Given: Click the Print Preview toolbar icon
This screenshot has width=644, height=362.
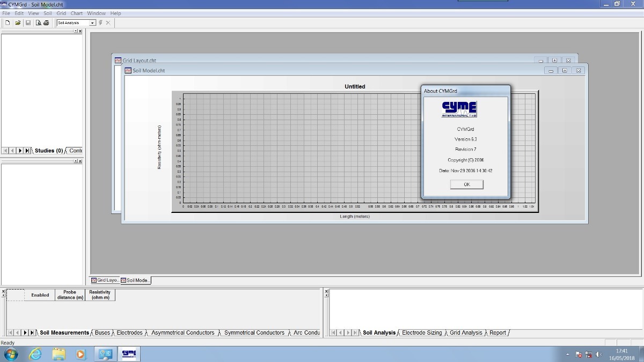Looking at the screenshot, I should (39, 23).
